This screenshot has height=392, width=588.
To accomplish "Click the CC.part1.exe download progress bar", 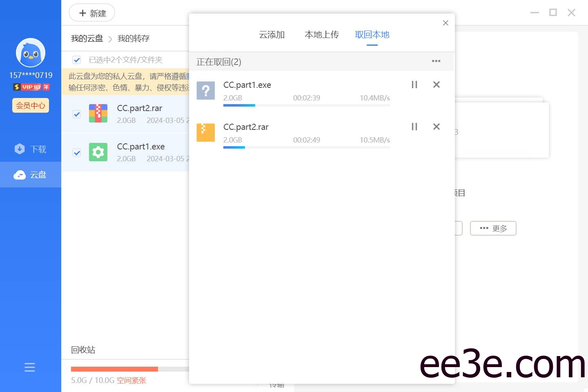I will pyautogui.click(x=306, y=105).
